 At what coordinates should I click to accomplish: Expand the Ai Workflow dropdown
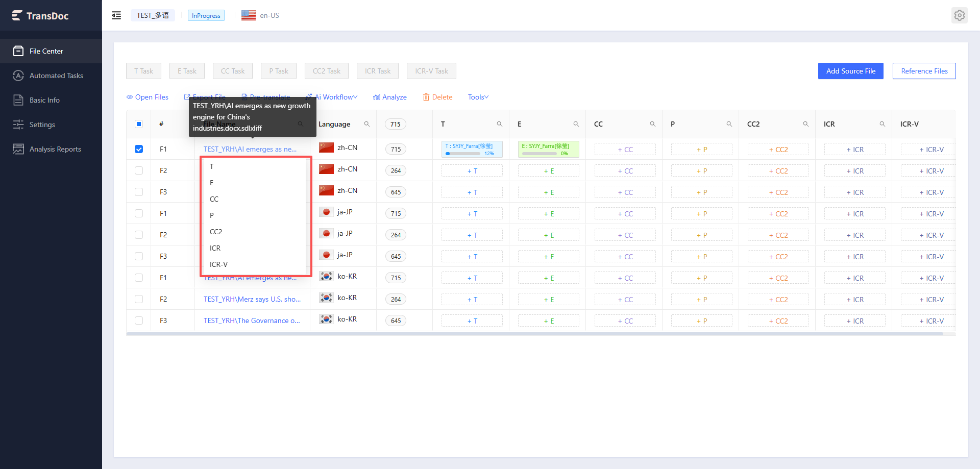[x=332, y=97]
